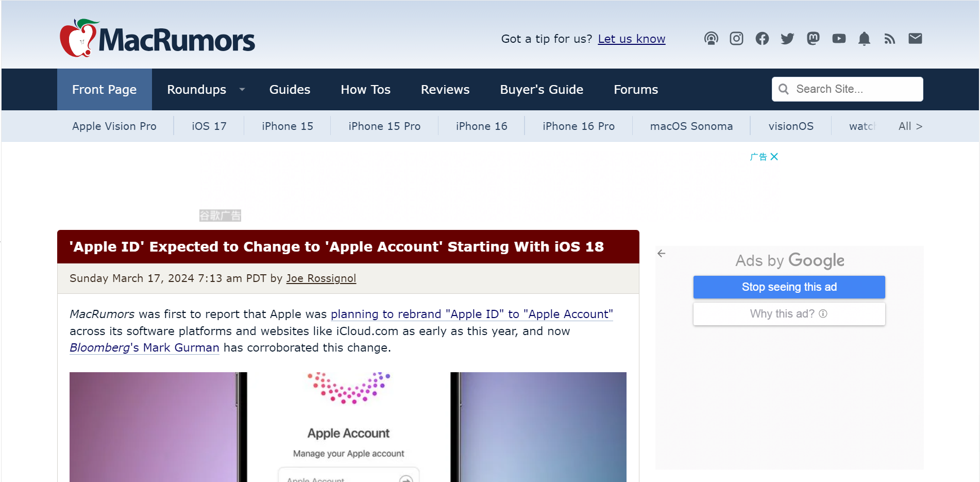Click the notification bell icon
Screen dimensions: 980x482
(x=864, y=39)
